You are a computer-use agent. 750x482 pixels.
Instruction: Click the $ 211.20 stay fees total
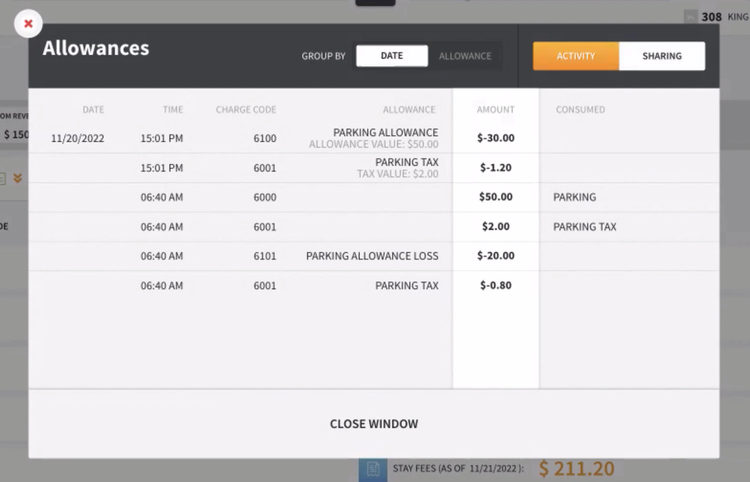pyautogui.click(x=576, y=469)
